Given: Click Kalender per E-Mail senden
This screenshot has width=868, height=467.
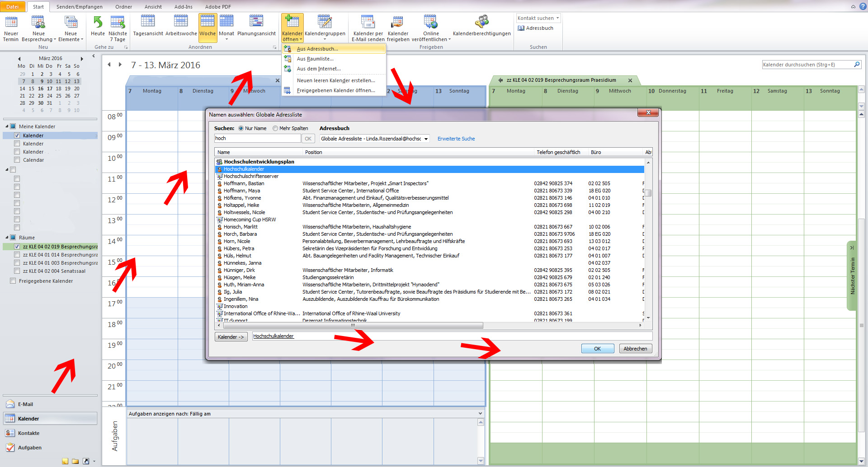Looking at the screenshot, I should tap(368, 29).
